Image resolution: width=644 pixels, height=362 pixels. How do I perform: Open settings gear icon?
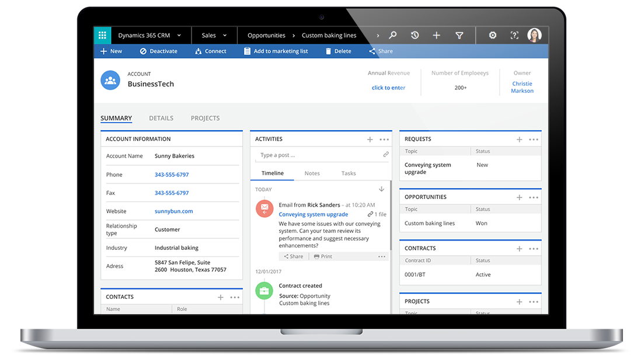click(493, 35)
